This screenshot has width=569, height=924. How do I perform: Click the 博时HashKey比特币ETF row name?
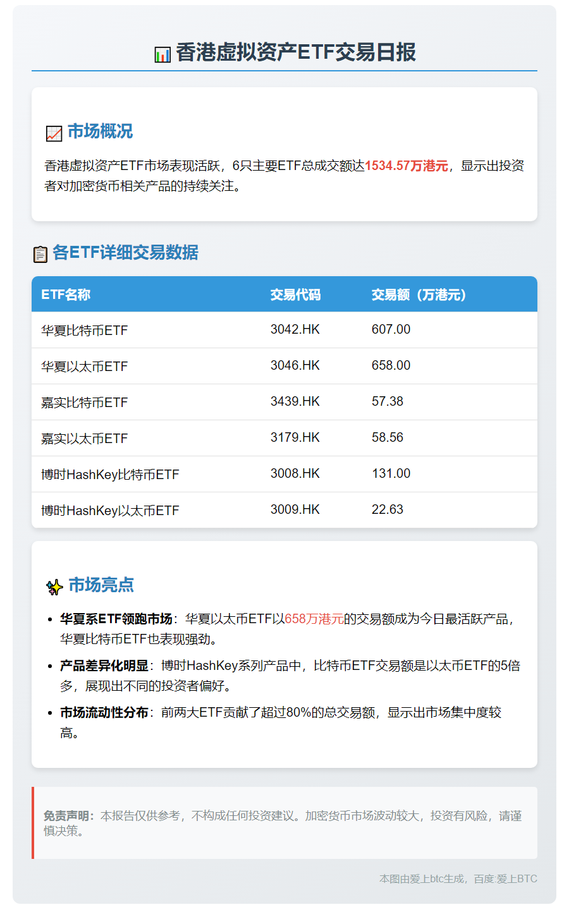pyautogui.click(x=110, y=475)
